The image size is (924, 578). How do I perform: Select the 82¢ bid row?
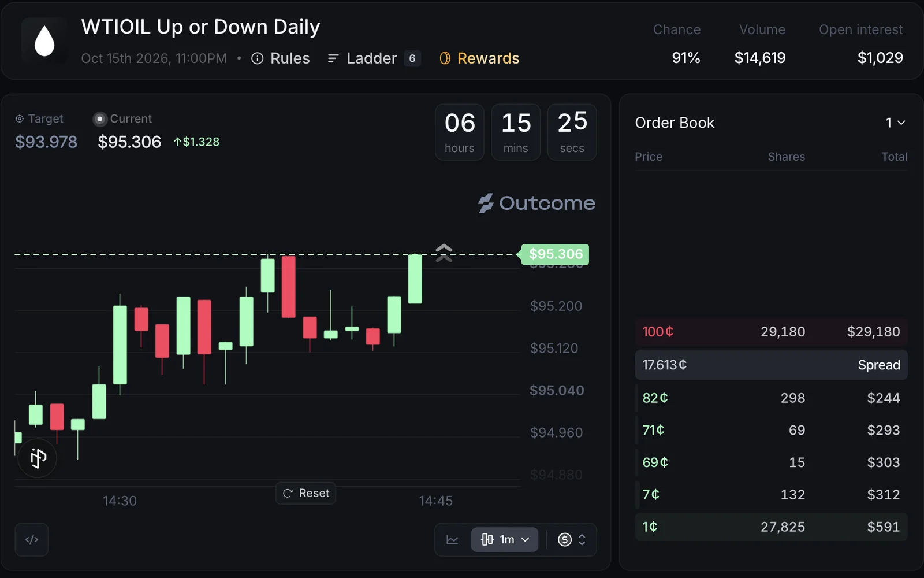click(771, 398)
